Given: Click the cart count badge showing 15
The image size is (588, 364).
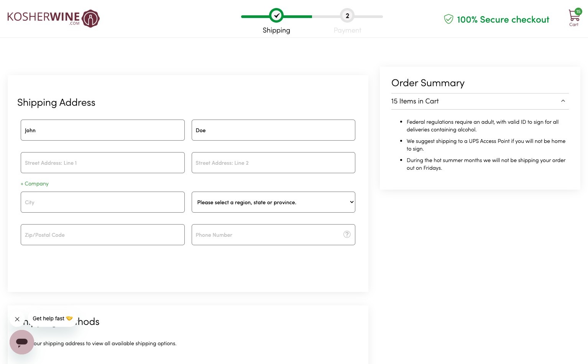Looking at the screenshot, I should click(x=578, y=11).
